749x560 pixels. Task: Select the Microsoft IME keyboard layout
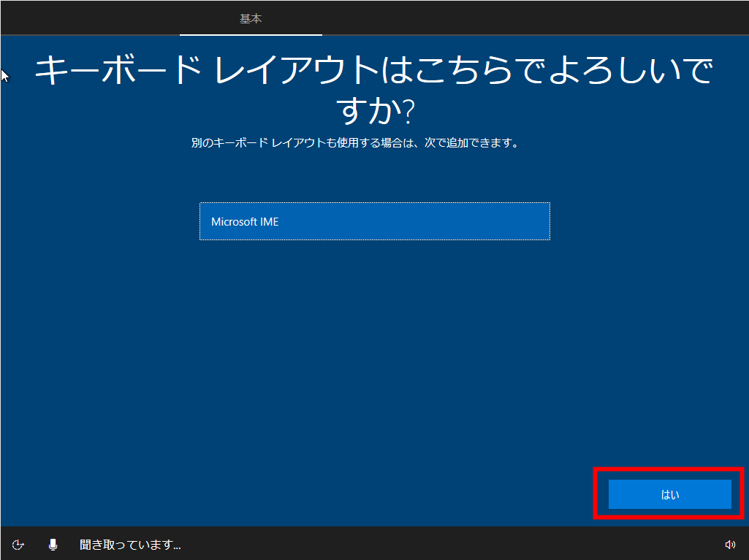click(374, 221)
